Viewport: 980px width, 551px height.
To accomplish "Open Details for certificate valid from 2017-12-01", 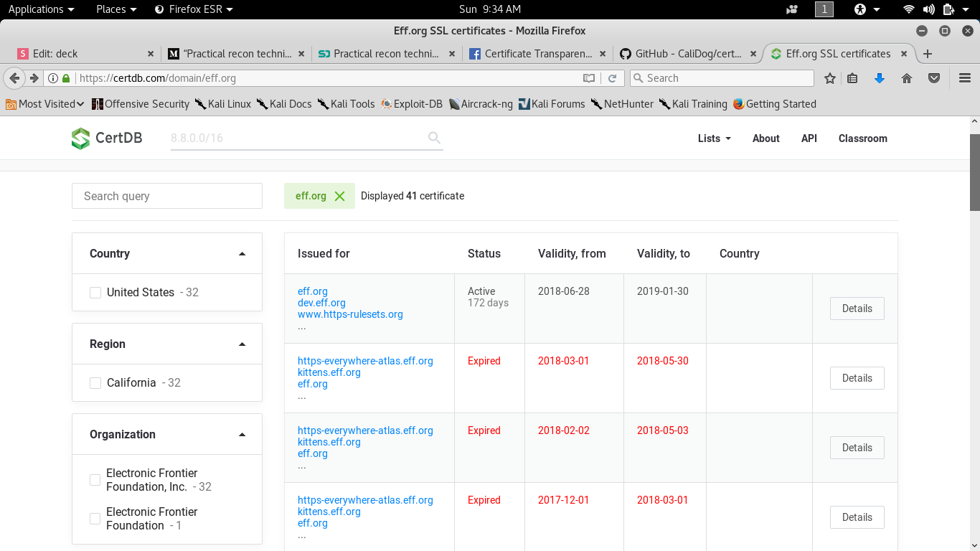I will 857,517.
